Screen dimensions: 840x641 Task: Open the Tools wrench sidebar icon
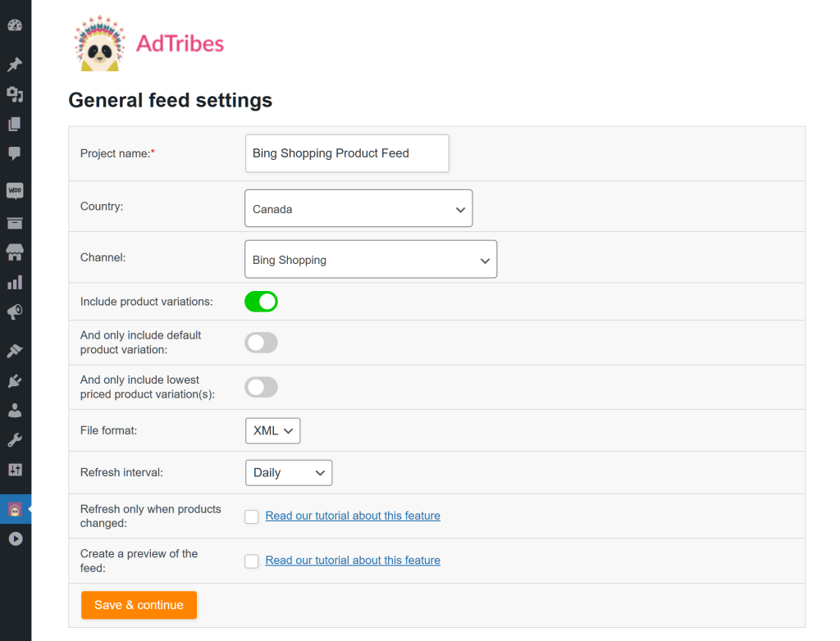point(15,440)
